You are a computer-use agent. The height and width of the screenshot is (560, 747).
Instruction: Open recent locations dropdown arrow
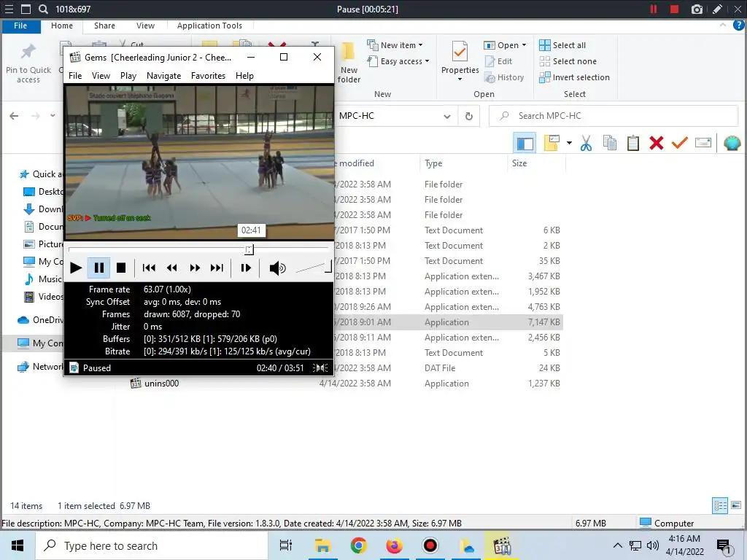tap(53, 116)
